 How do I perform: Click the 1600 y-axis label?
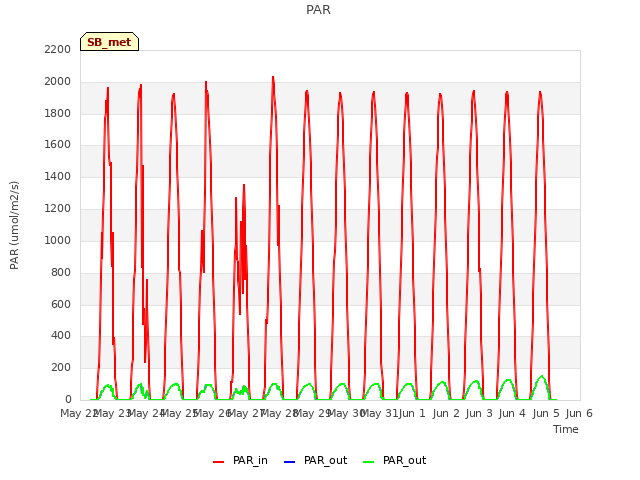58,145
